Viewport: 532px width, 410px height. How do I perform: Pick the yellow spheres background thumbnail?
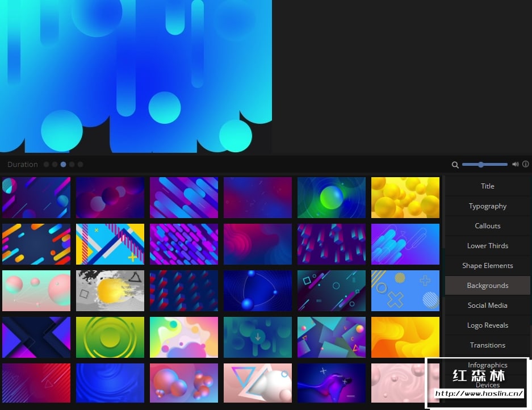[x=405, y=198]
